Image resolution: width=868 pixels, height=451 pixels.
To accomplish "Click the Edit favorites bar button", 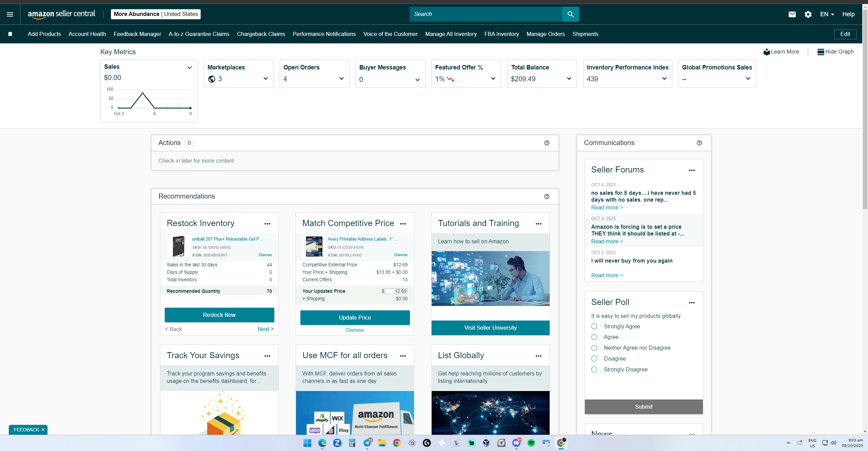I will (845, 34).
